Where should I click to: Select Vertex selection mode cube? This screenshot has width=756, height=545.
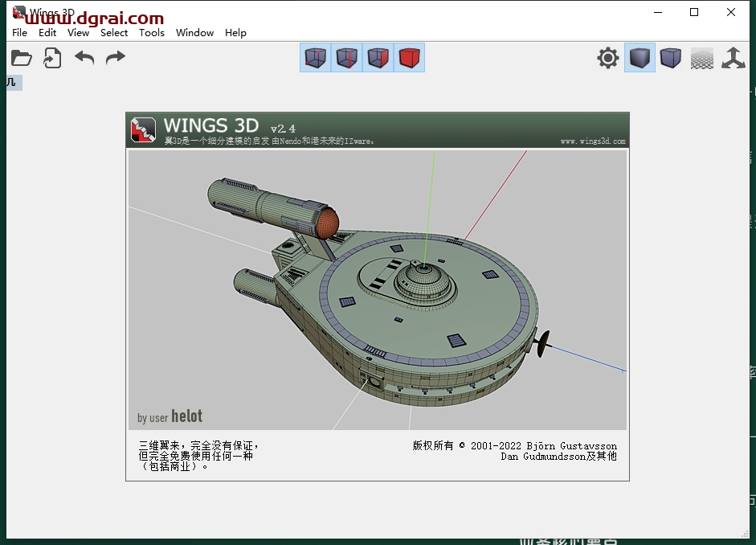[315, 57]
